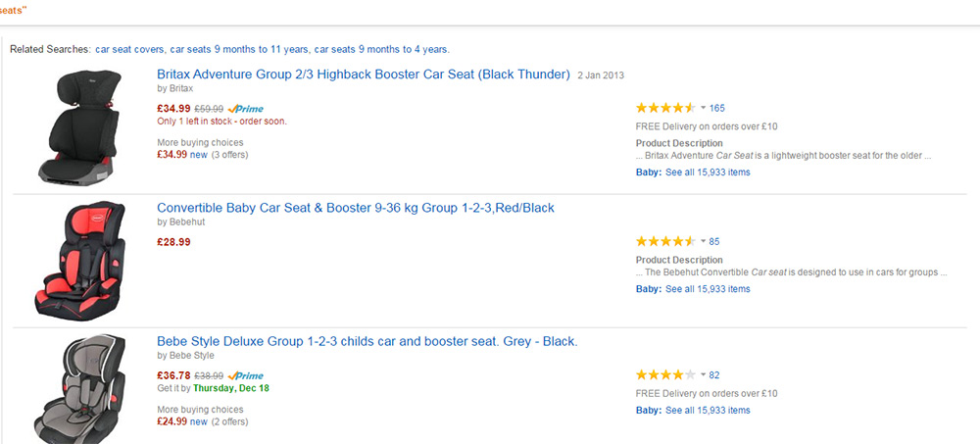Open Convertible Baby Car Seat & Booster title
The image size is (980, 444).
(x=356, y=208)
